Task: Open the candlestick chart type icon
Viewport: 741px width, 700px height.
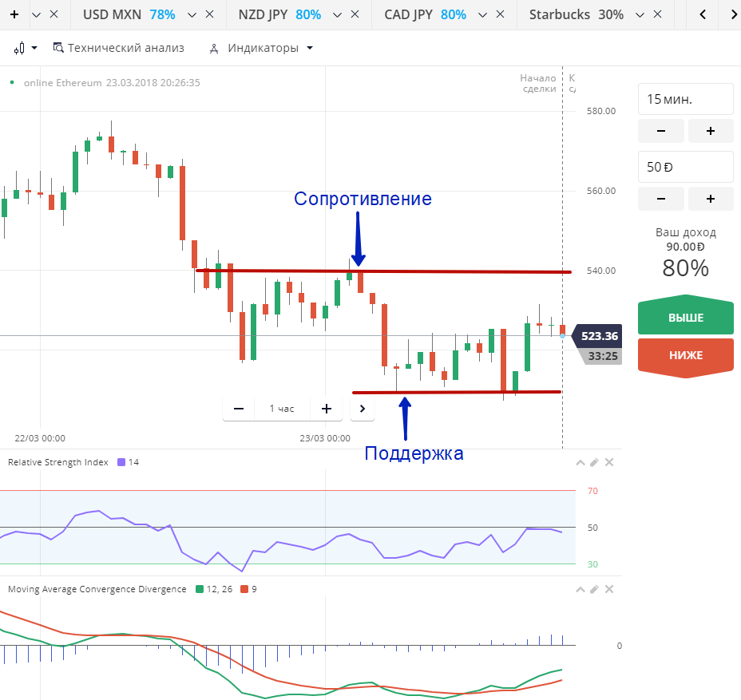Action: [18, 47]
